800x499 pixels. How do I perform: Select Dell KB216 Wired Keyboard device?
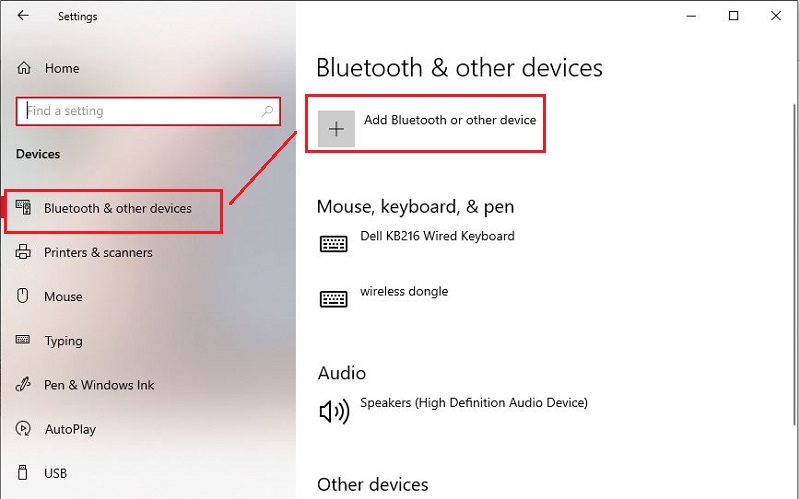pos(438,237)
